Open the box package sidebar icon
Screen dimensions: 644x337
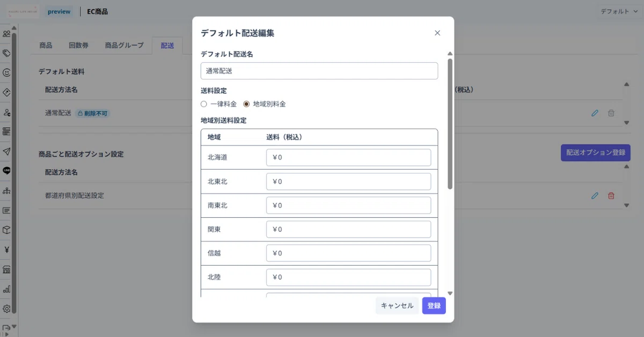6,230
